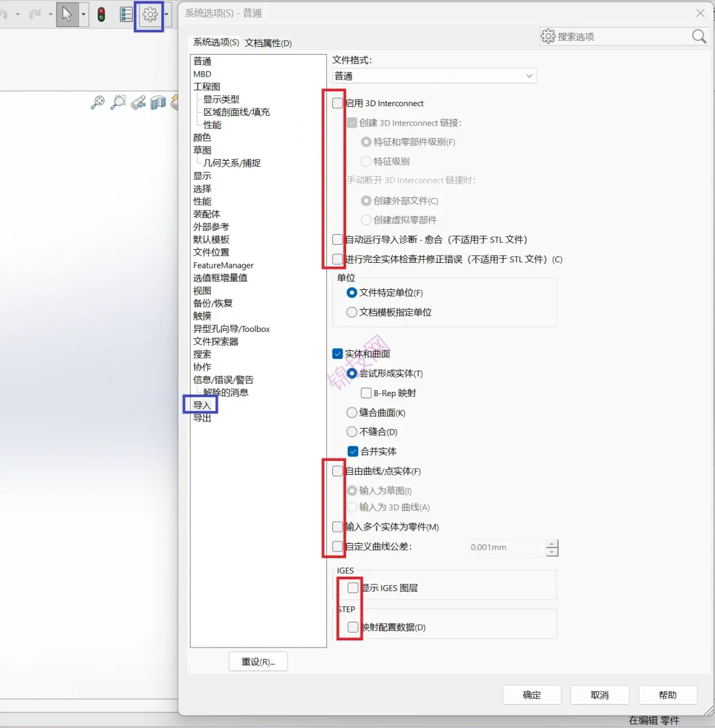The height and width of the screenshot is (728, 715).
Task: Select 备份/恢复 in options tree
Action: 213,303
